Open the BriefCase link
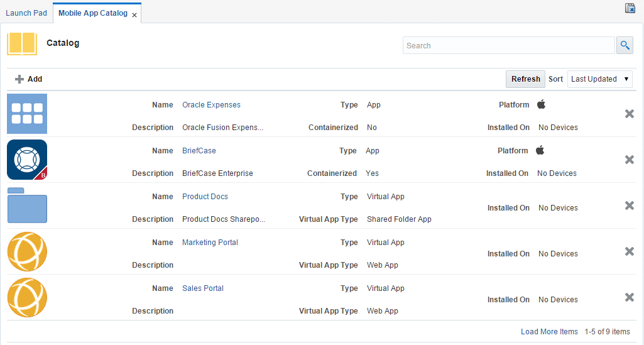This screenshot has height=345, width=644. point(199,151)
